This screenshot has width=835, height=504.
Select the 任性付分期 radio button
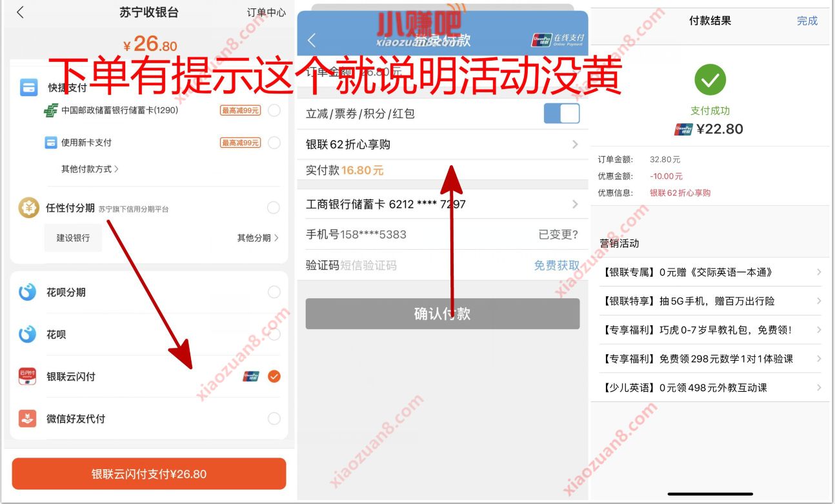tap(274, 208)
